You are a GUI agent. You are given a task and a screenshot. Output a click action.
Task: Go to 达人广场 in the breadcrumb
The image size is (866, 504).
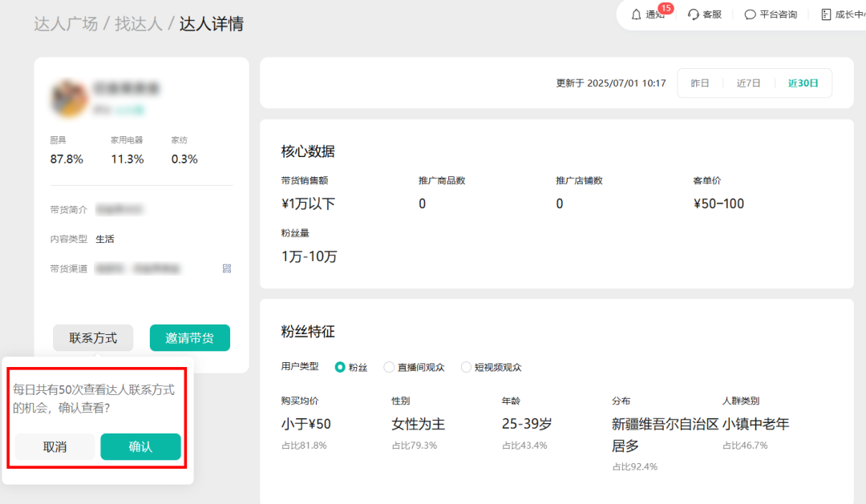[66, 24]
